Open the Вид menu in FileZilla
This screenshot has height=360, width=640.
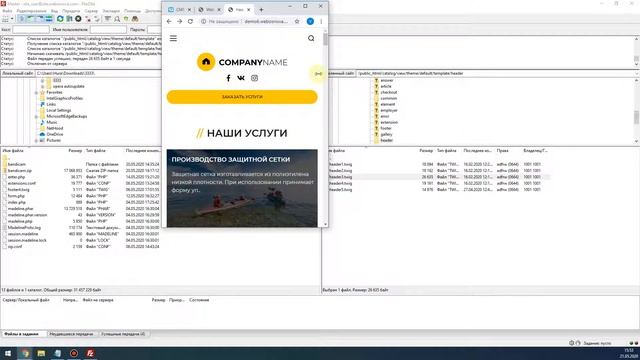point(54,11)
